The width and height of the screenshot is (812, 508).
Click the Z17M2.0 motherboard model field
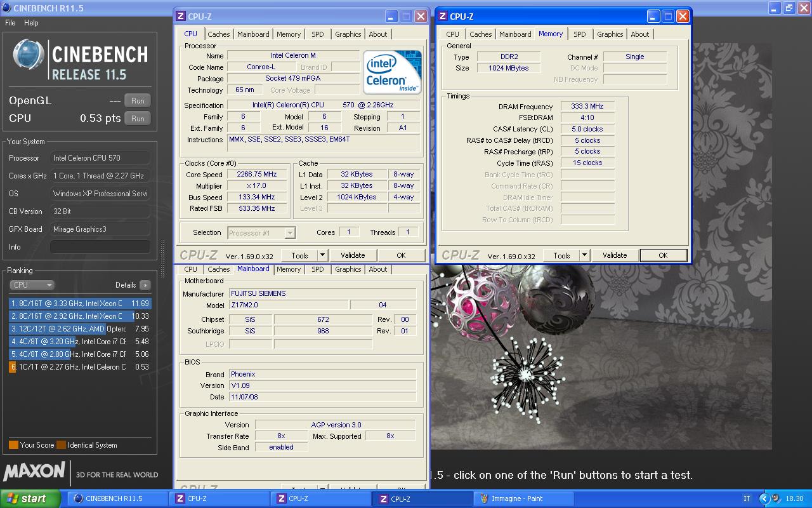(x=288, y=305)
